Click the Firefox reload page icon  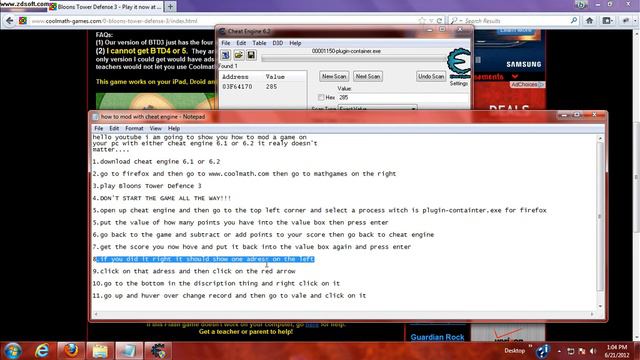tap(439, 21)
